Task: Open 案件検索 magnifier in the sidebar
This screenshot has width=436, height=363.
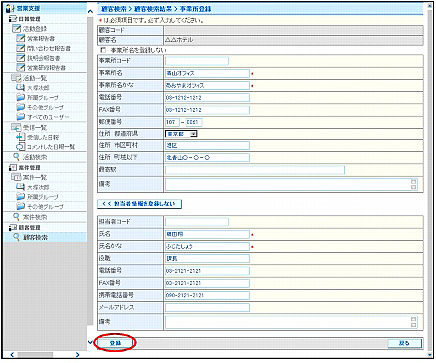Action: (x=17, y=217)
